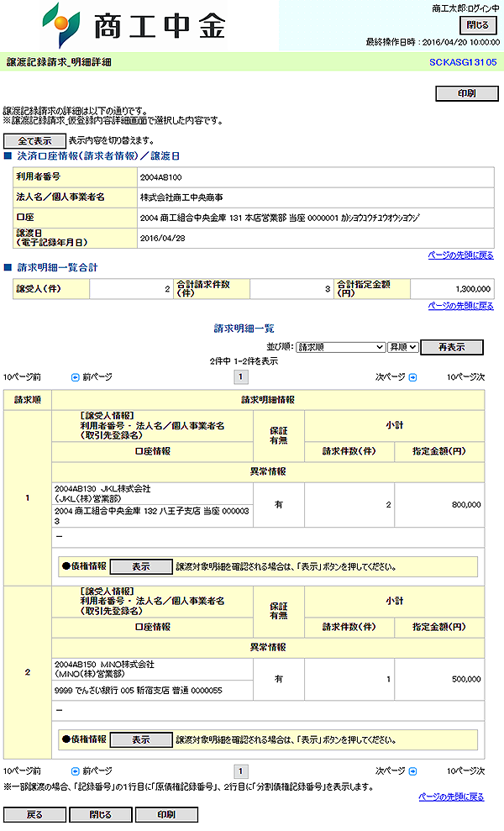Screen dimensions: 504x831
Task: Open the 並び順 請求順 dropdown
Action: [340, 347]
